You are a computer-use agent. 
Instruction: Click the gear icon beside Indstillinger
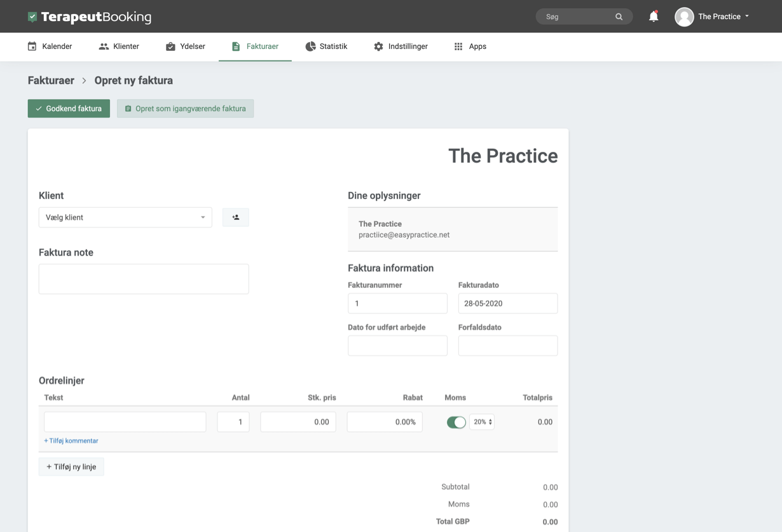pyautogui.click(x=378, y=46)
